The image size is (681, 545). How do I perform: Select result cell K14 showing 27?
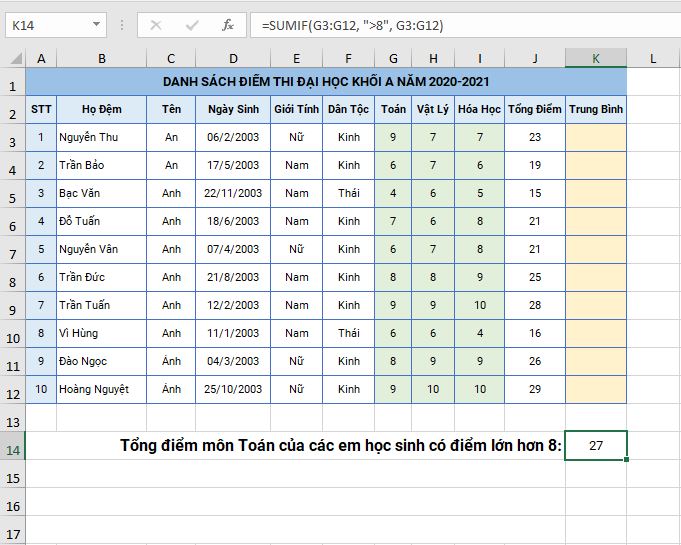[596, 446]
